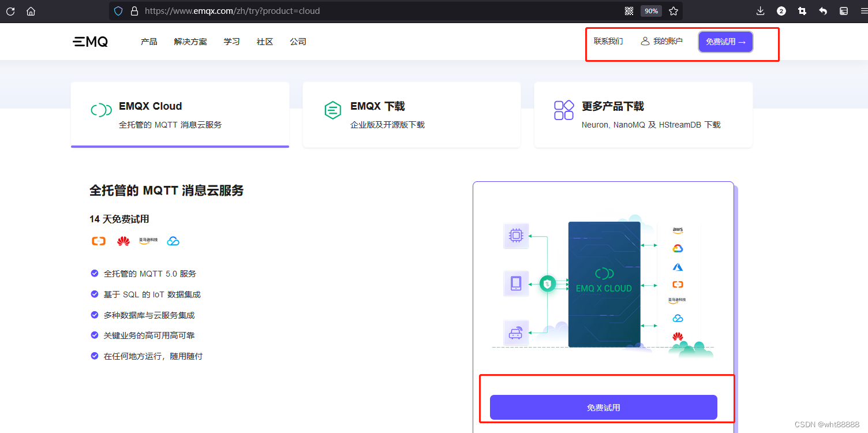The height and width of the screenshot is (433, 868).
Task: Click the undo arrow toolbar icon
Action: click(823, 11)
